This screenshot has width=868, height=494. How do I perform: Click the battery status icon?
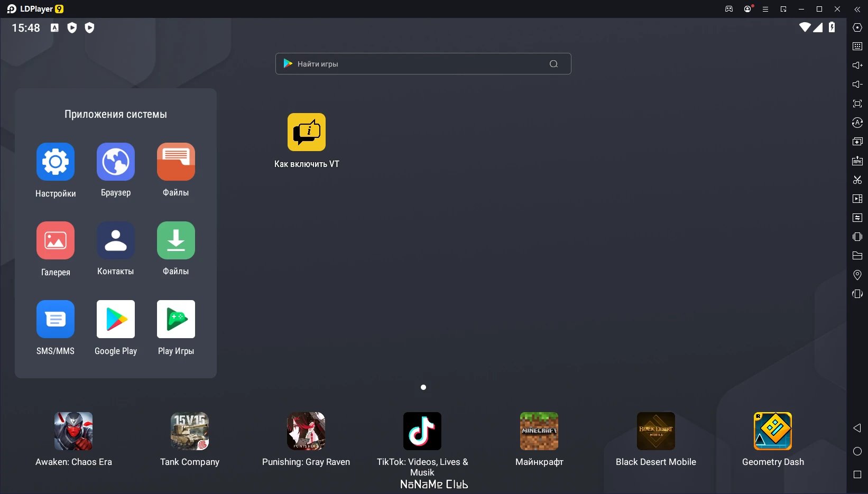[832, 27]
